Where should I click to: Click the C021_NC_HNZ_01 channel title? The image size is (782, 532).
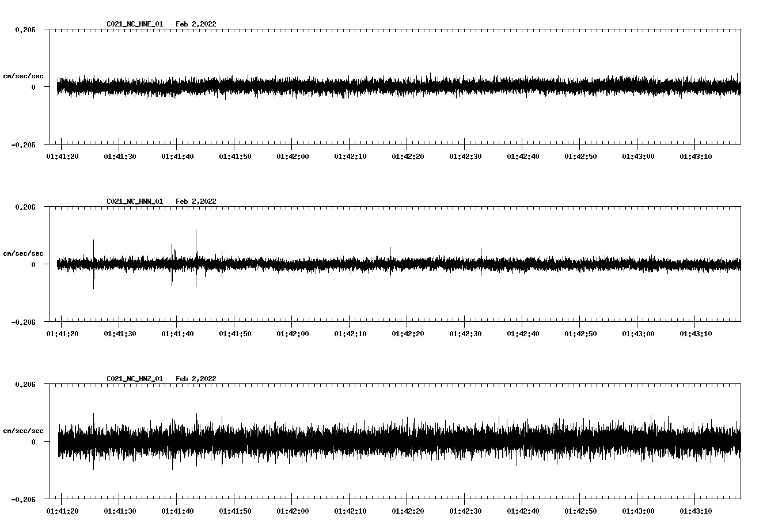pyautogui.click(x=135, y=379)
